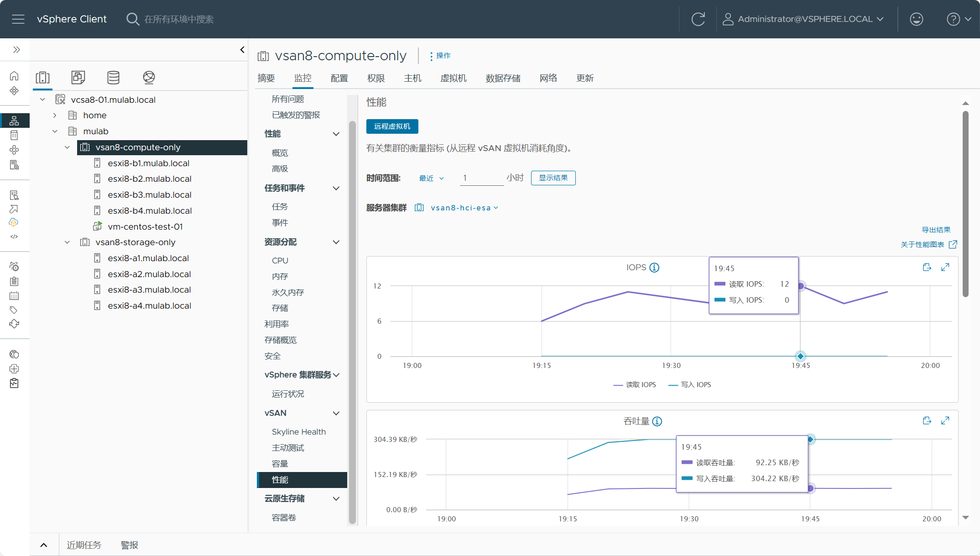Collapse the vcsa8-01.mulab.local tree node
This screenshot has width=980, height=556.
click(x=42, y=100)
